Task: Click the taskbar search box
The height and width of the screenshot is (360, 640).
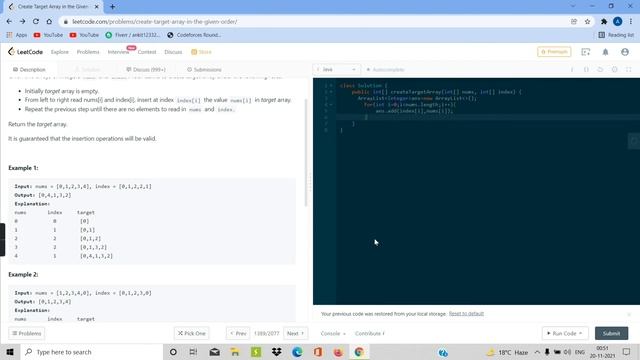Action: 92,352
